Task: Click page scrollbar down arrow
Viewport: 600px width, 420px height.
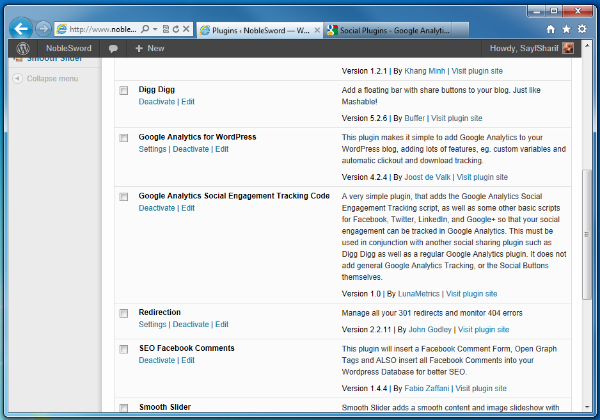Action: pyautogui.click(x=587, y=407)
